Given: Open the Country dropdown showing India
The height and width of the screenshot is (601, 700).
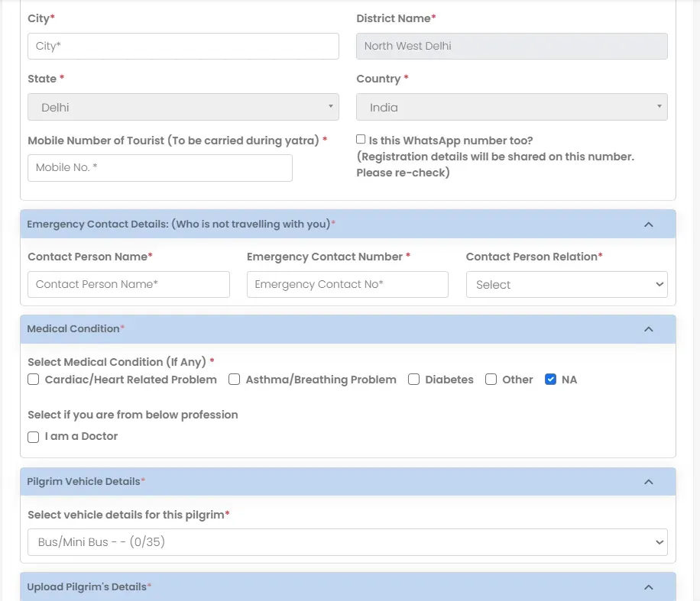Looking at the screenshot, I should tap(511, 108).
